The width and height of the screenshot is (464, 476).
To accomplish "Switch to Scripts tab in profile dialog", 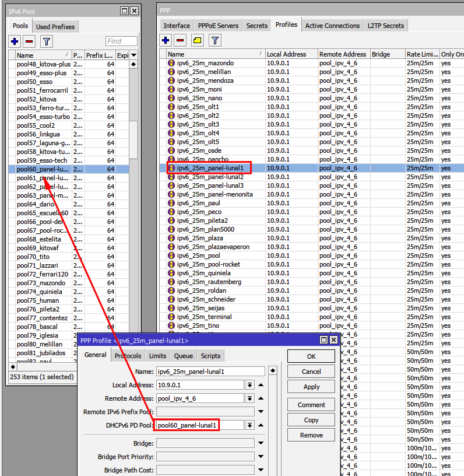I will click(x=210, y=356).
